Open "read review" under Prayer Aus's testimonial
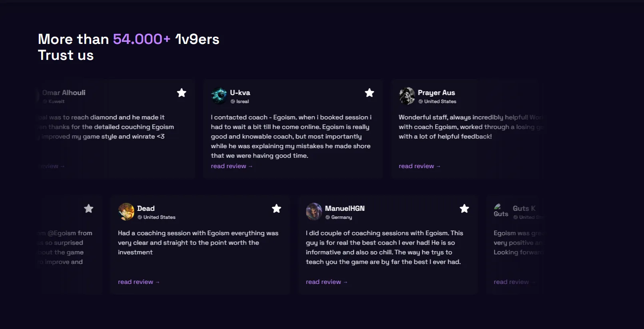 (419, 166)
